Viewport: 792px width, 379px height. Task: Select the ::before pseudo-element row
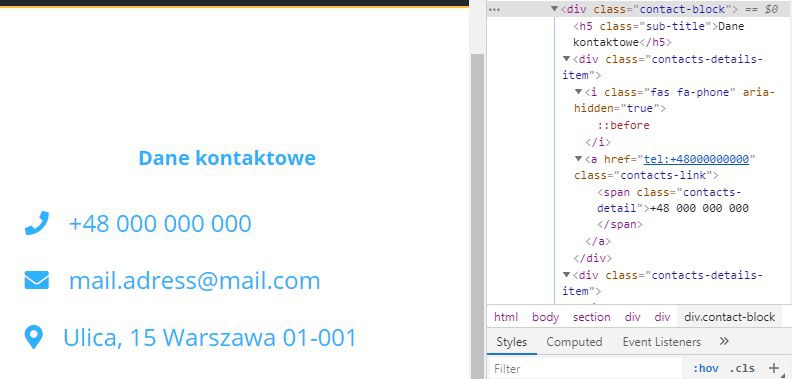pos(624,125)
